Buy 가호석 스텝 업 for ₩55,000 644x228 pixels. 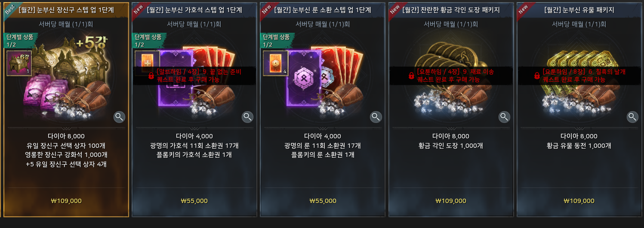194,201
